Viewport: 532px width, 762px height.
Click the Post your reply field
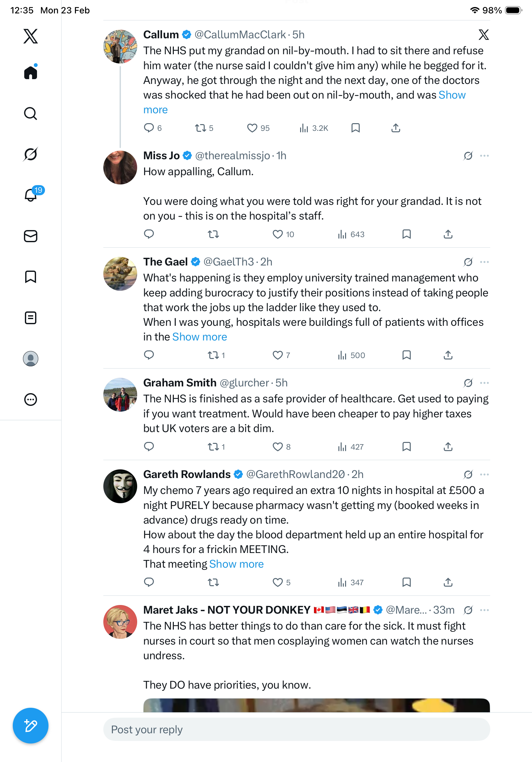[297, 729]
